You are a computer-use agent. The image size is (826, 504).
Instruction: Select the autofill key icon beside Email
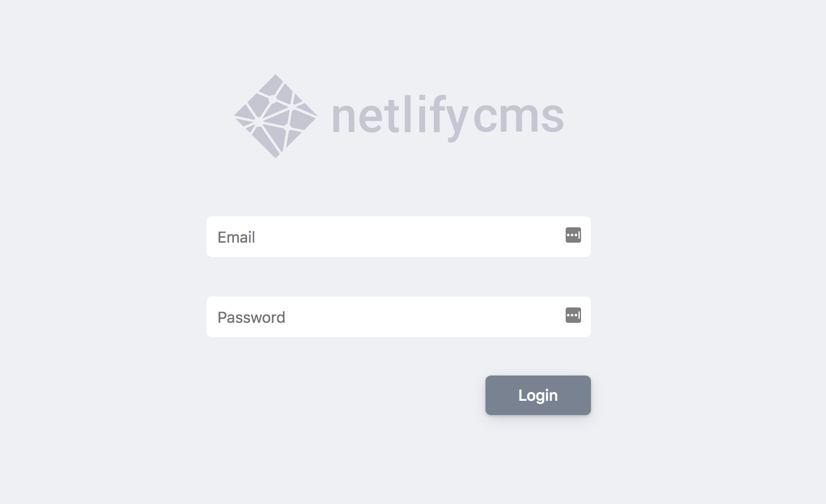(x=573, y=235)
